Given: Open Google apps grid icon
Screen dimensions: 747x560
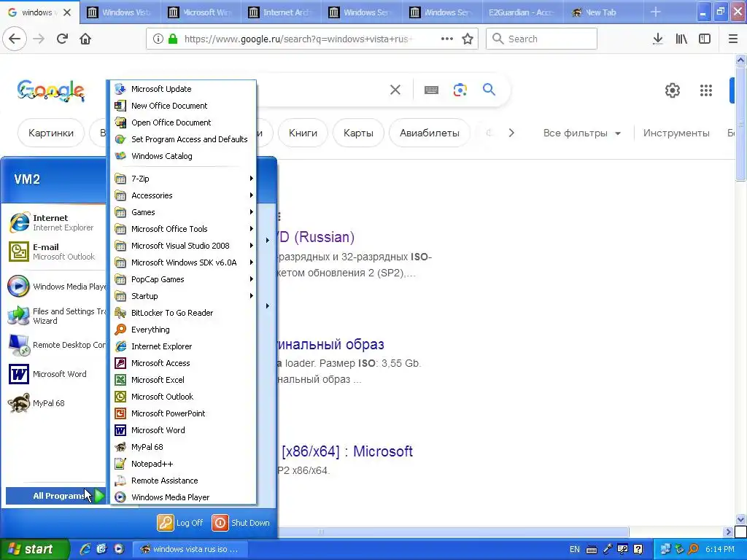Looking at the screenshot, I should (706, 90).
